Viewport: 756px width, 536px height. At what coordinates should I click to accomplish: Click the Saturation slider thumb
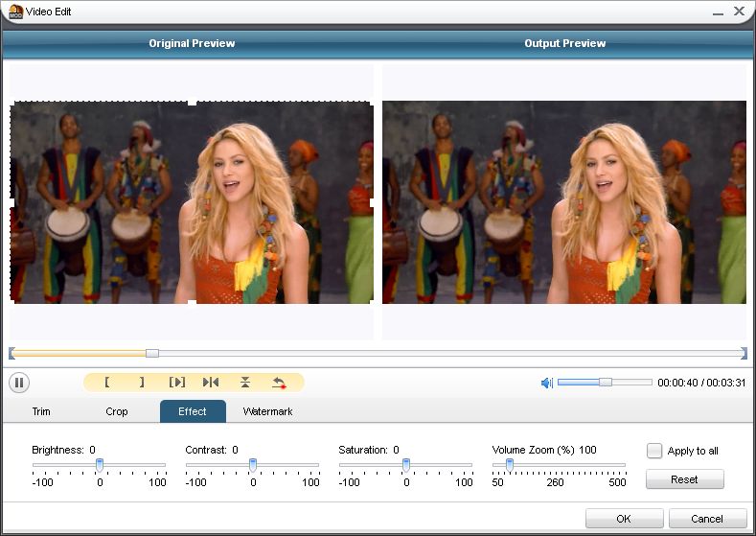(x=406, y=465)
